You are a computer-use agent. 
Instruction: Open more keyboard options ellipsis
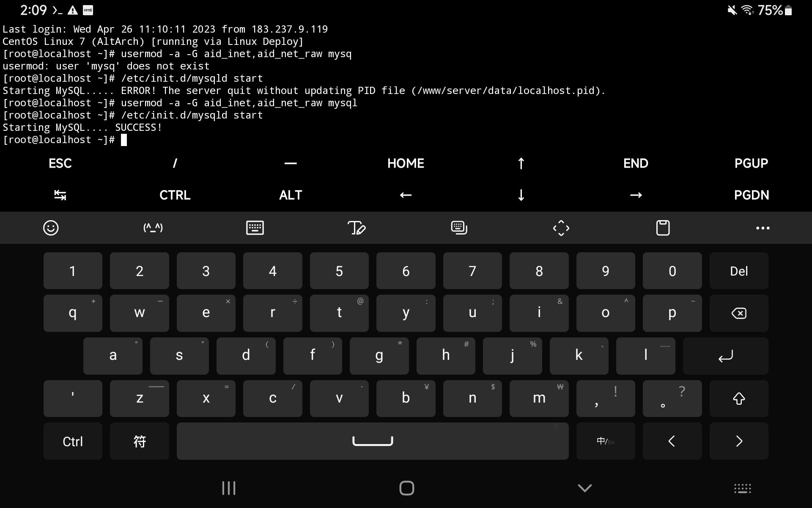763,228
